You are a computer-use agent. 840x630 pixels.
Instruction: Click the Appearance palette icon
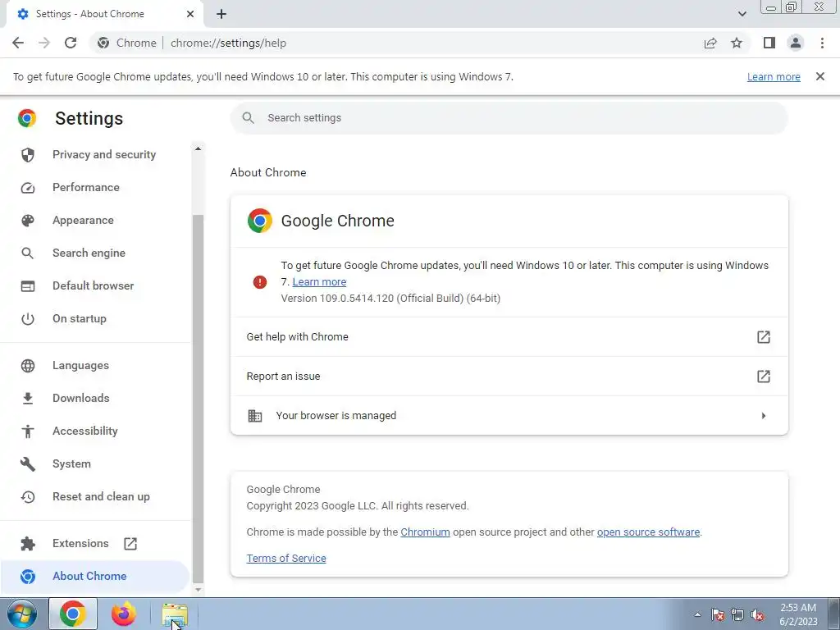[x=28, y=220]
